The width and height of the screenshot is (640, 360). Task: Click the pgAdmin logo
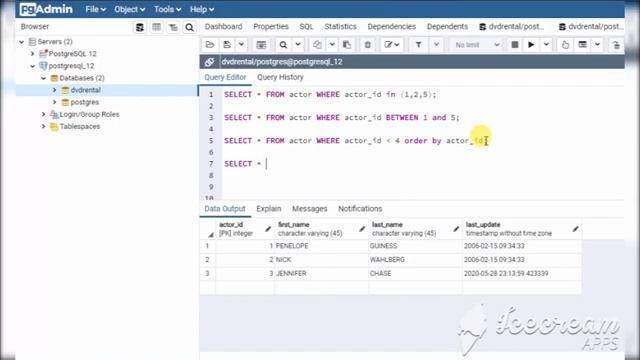tap(46, 9)
